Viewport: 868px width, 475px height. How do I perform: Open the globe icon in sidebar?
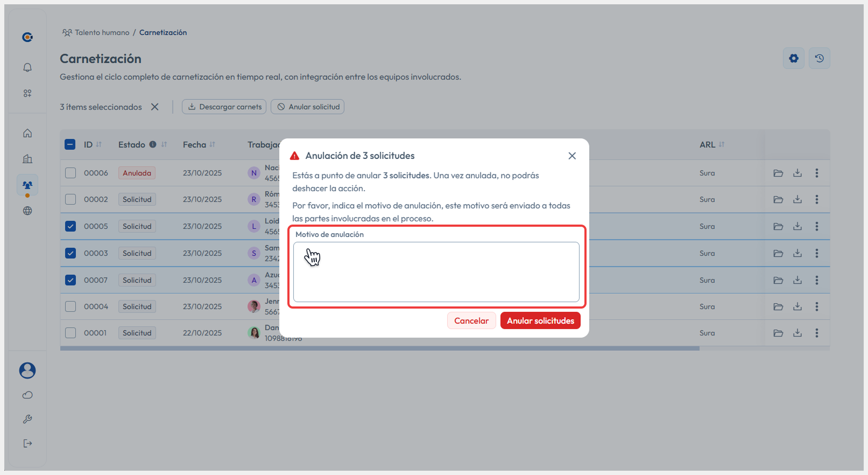27,211
